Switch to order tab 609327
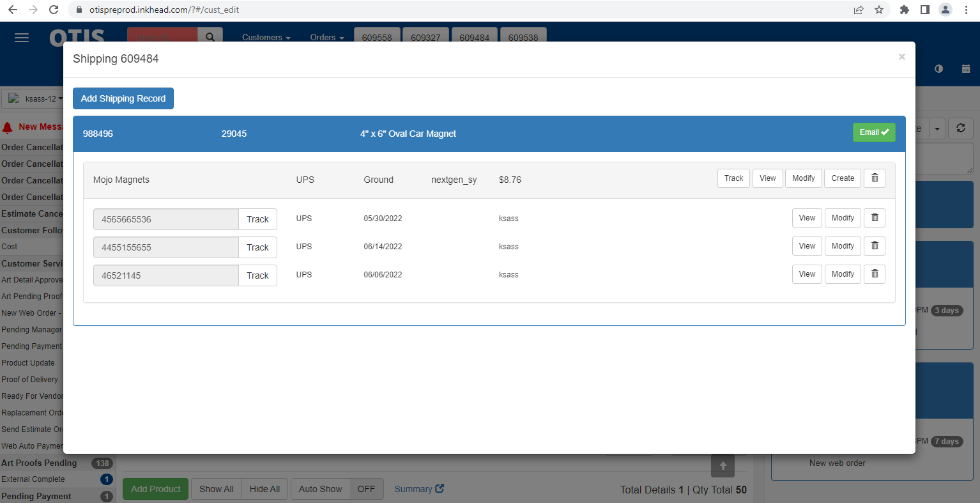980x503 pixels. point(425,37)
